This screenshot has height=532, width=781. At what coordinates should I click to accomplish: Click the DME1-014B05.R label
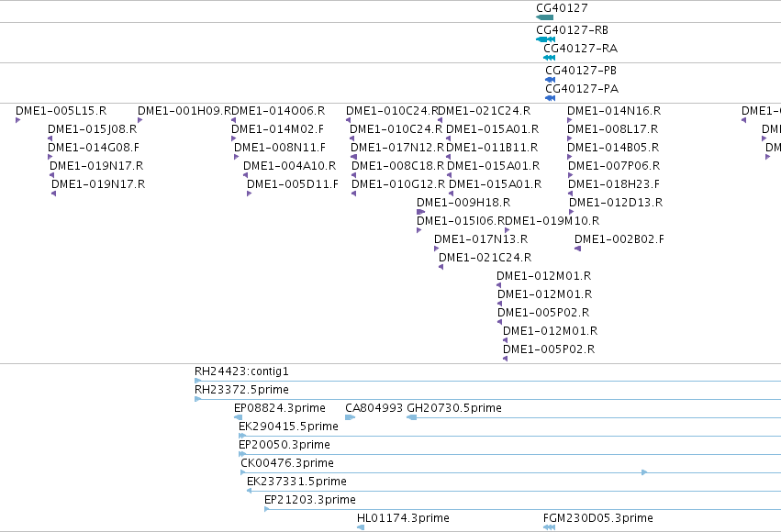tap(613, 148)
